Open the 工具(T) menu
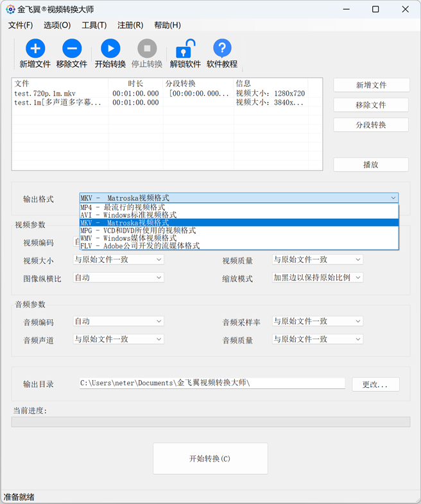The height and width of the screenshot is (504, 421). [x=94, y=25]
